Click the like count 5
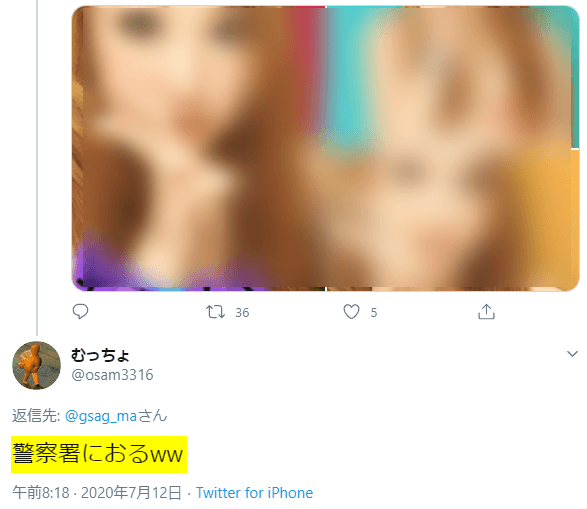587x509 pixels. click(374, 313)
